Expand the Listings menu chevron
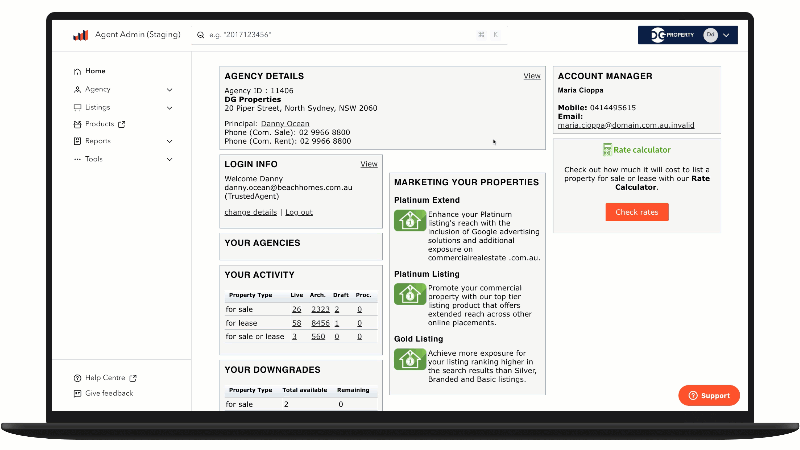Image resolution: width=800 pixels, height=450 pixels. point(169,108)
